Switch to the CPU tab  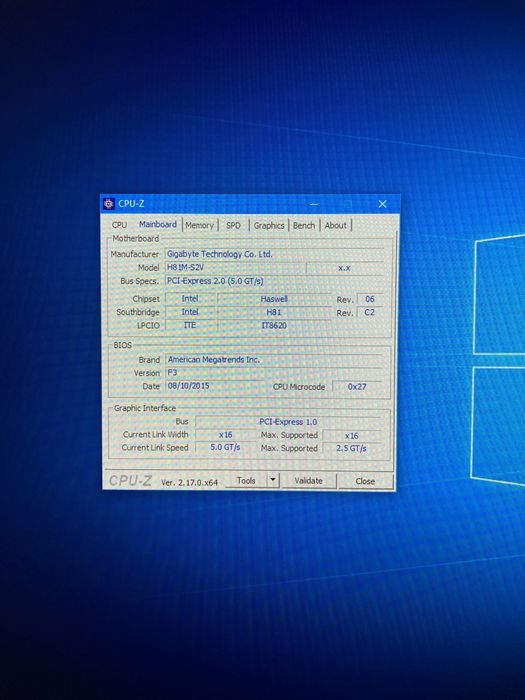click(119, 225)
